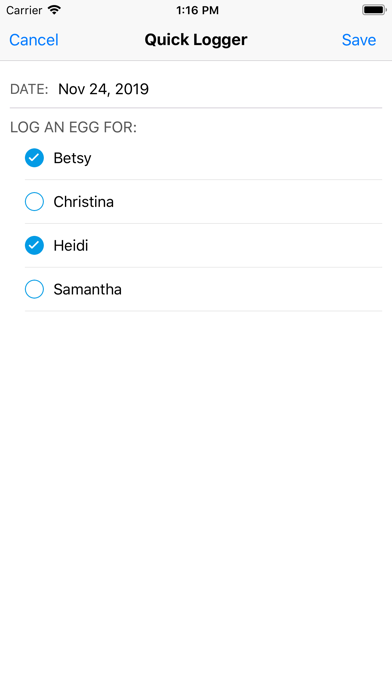Uncheck the Betsy checkmark circle
The height and width of the screenshot is (696, 392).
pos(34,158)
